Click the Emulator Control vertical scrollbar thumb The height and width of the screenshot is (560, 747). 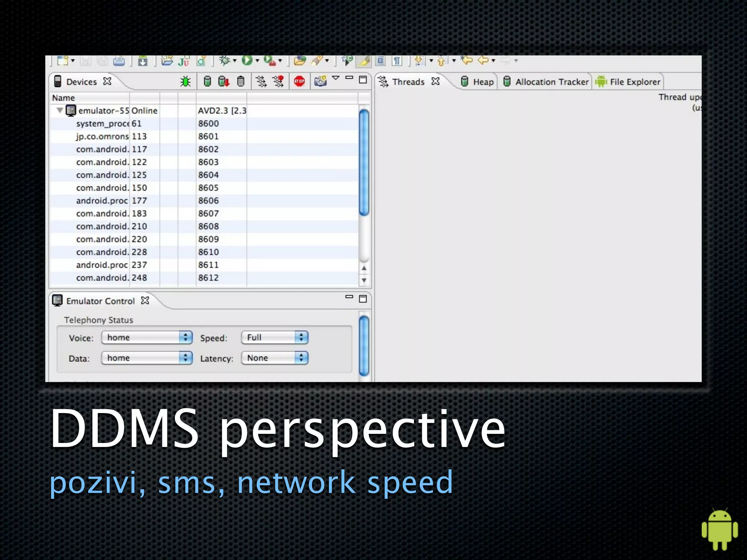point(364,346)
